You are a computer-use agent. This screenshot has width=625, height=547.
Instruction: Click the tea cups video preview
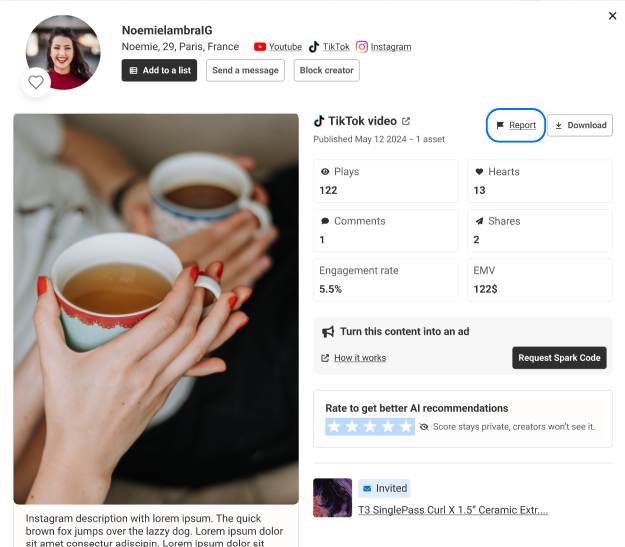pyautogui.click(x=156, y=308)
